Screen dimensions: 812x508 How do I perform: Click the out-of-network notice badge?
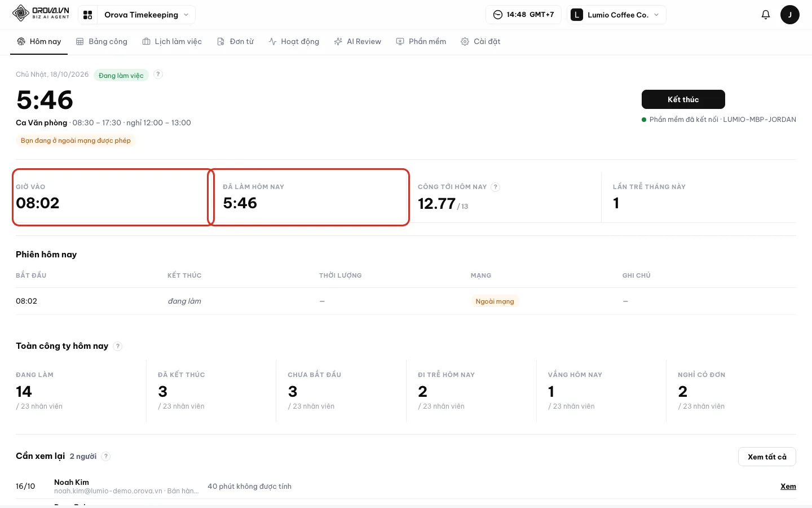pos(76,141)
